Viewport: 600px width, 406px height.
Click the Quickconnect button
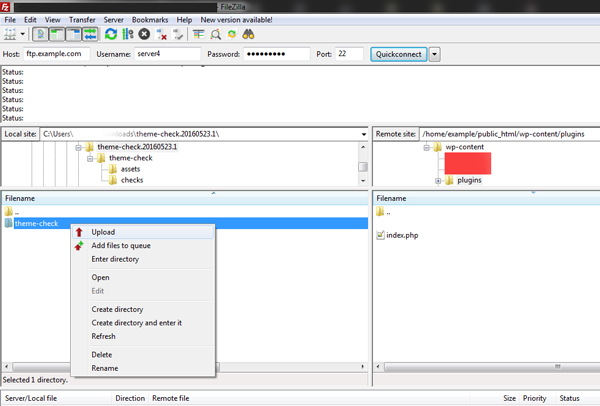[x=398, y=54]
